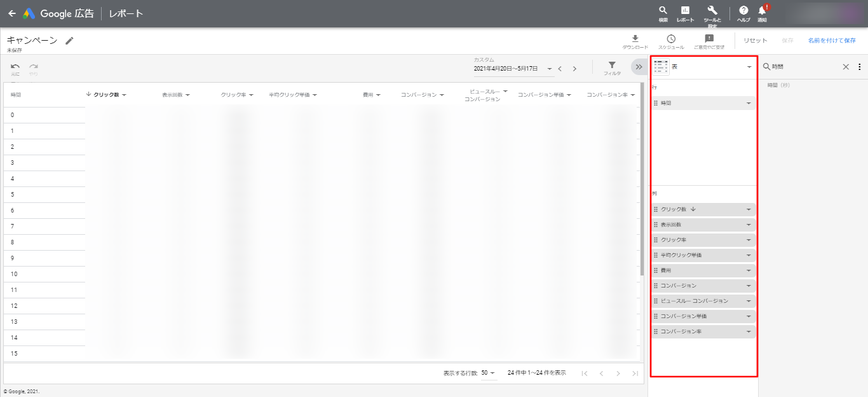The height and width of the screenshot is (397, 868).
Task: Open クリック率 header dropdown in table
Action: pyautogui.click(x=251, y=95)
